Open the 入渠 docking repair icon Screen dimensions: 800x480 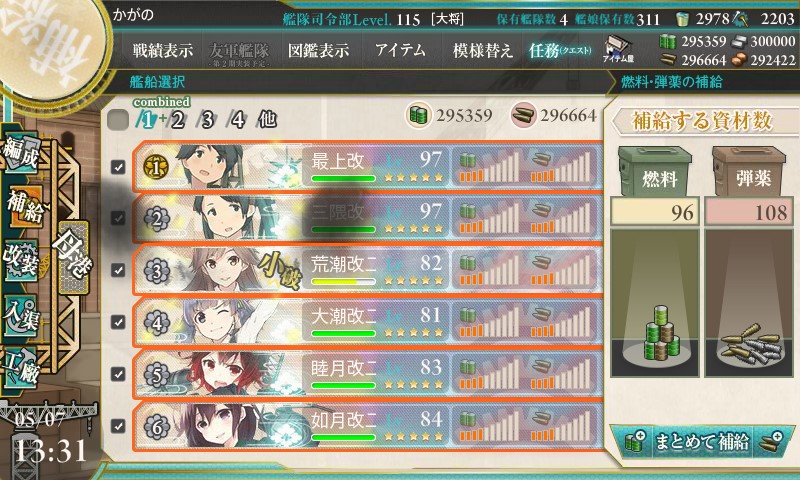click(x=20, y=315)
